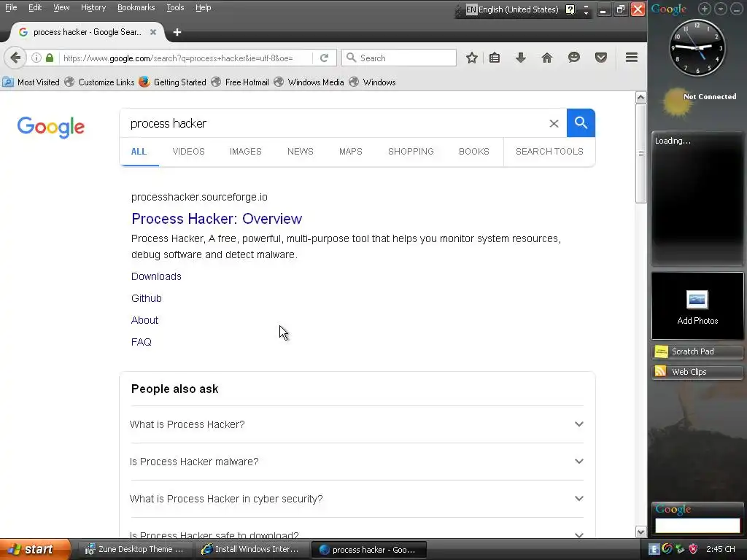The image size is (747, 560).
Task: Open the Windows start button
Action: click(x=35, y=550)
